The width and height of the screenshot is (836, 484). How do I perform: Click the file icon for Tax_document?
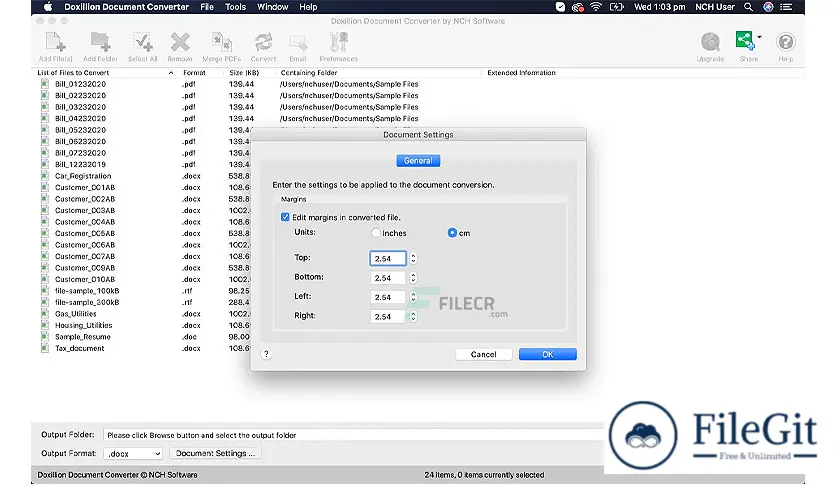(x=45, y=348)
